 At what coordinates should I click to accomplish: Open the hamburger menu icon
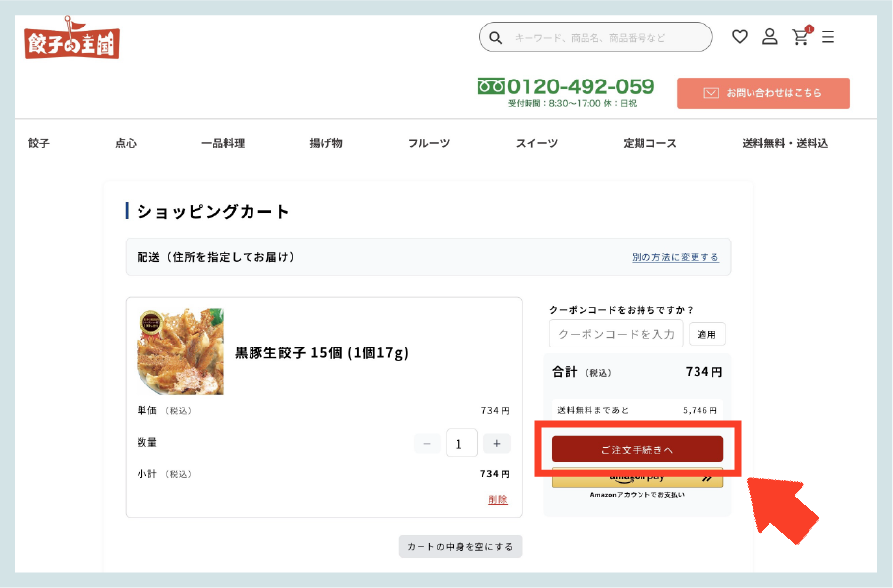[x=828, y=37]
